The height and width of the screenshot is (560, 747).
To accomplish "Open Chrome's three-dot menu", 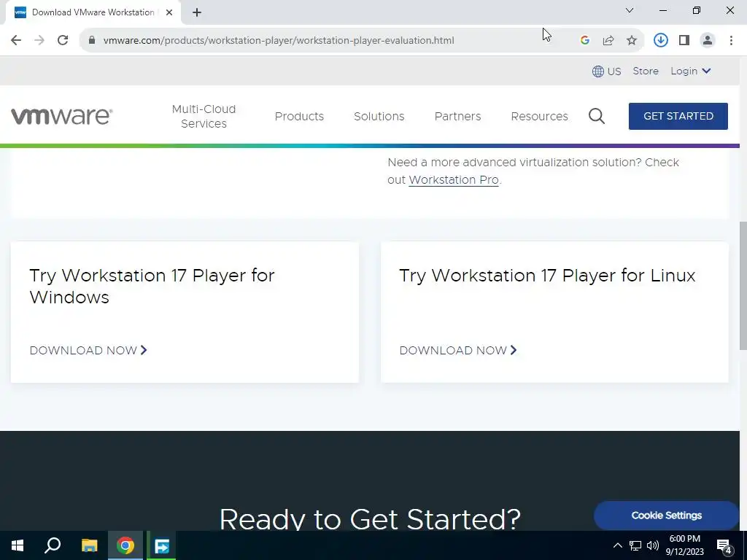I will 731,41.
